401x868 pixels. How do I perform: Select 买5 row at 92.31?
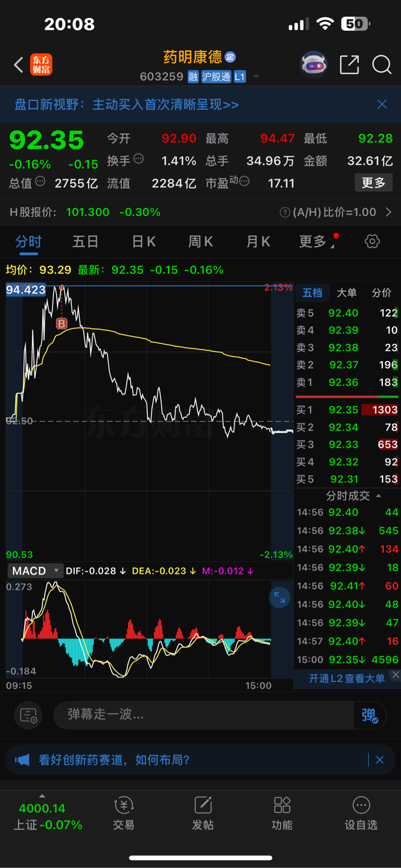347,479
